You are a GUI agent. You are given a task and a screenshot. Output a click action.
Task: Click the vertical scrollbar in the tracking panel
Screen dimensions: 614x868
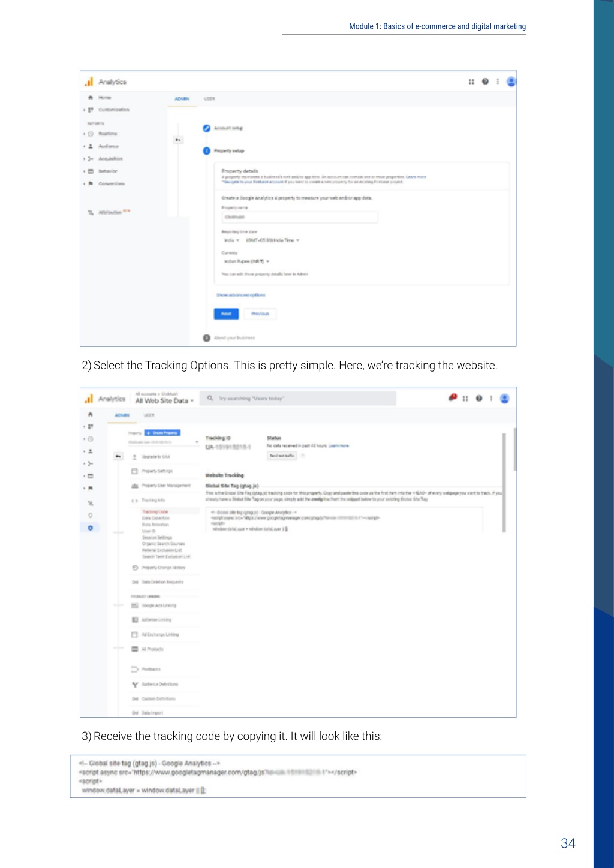pos(504,483)
